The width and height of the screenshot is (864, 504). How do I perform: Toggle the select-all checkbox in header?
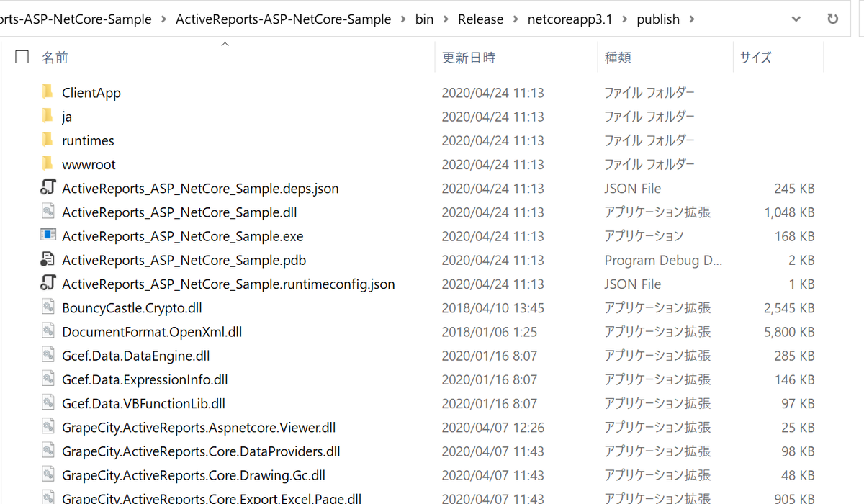[x=22, y=57]
